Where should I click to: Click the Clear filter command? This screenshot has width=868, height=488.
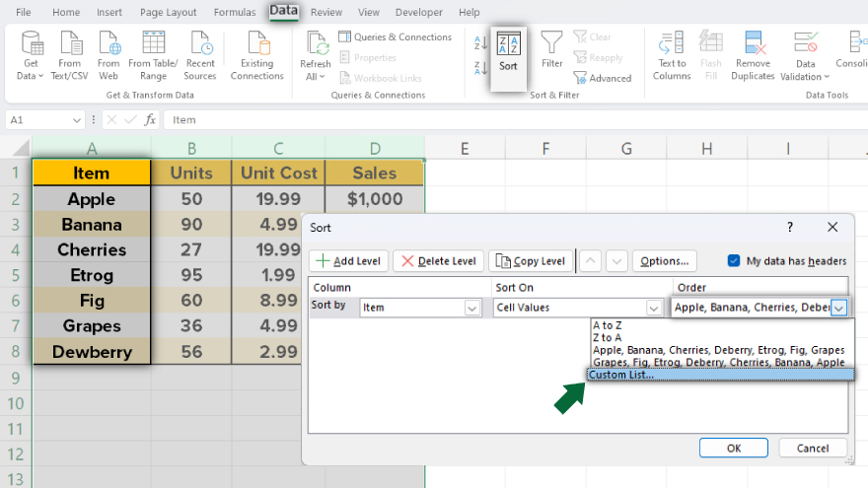pos(593,37)
